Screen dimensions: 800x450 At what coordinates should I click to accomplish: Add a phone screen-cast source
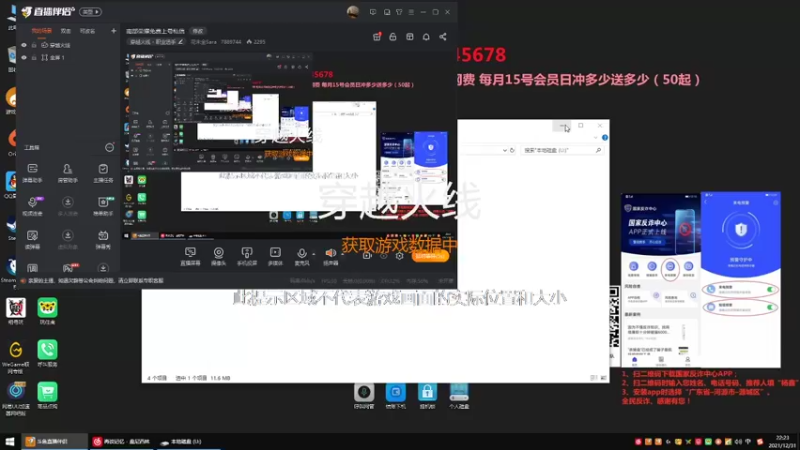[x=247, y=256]
